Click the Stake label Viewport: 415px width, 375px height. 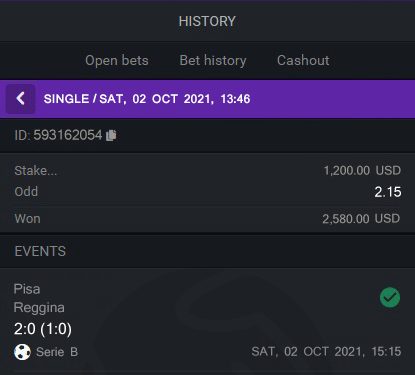(36, 171)
